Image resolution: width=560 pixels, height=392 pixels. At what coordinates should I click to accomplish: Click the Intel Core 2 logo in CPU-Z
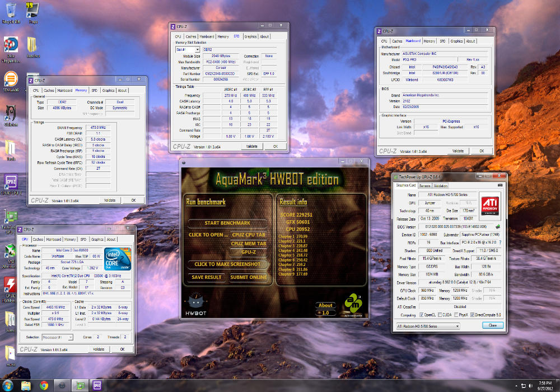118,259
